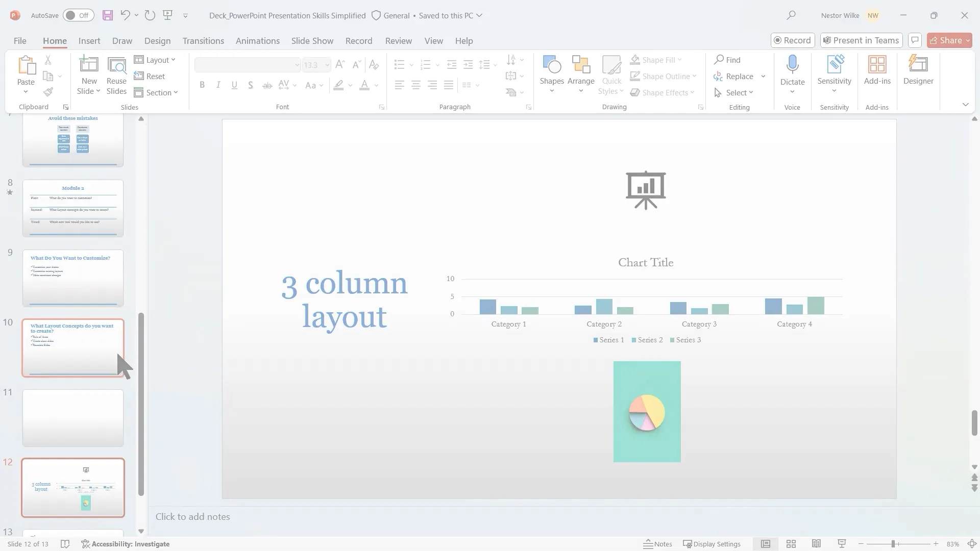Align text to the left
The image size is (980, 551).
coord(400,85)
